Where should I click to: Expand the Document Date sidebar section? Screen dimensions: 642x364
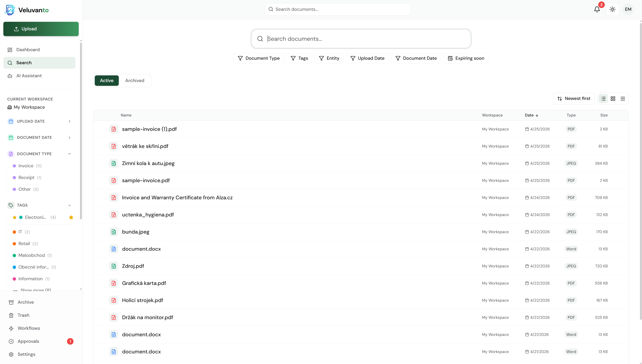[39, 138]
